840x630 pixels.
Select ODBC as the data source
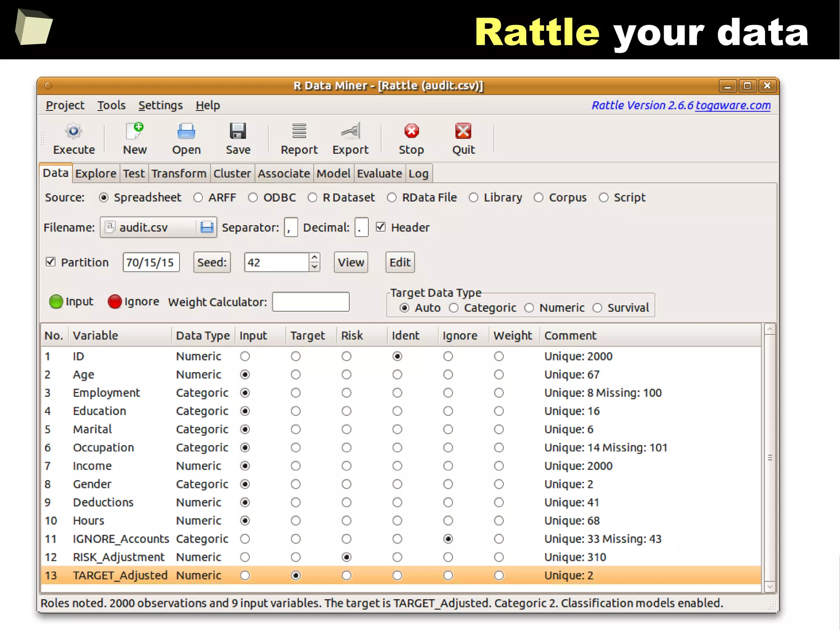point(253,198)
